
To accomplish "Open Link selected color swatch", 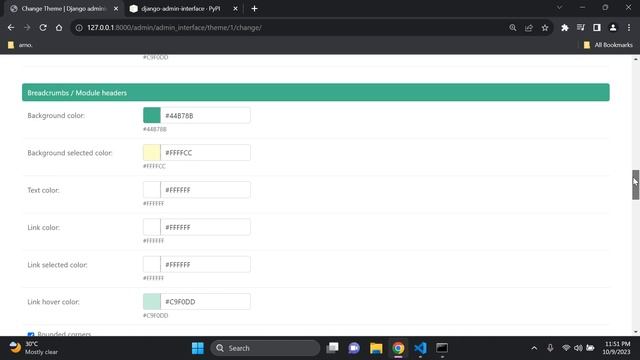I will pos(152,264).
